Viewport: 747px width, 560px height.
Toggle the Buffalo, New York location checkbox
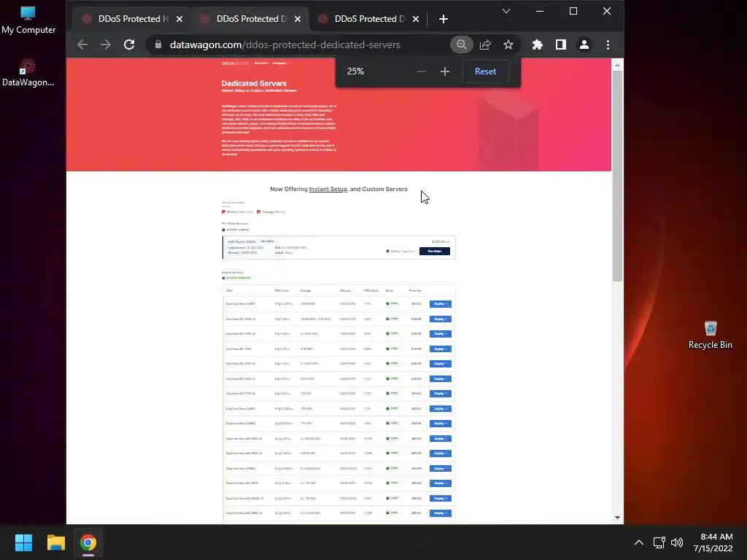click(223, 212)
